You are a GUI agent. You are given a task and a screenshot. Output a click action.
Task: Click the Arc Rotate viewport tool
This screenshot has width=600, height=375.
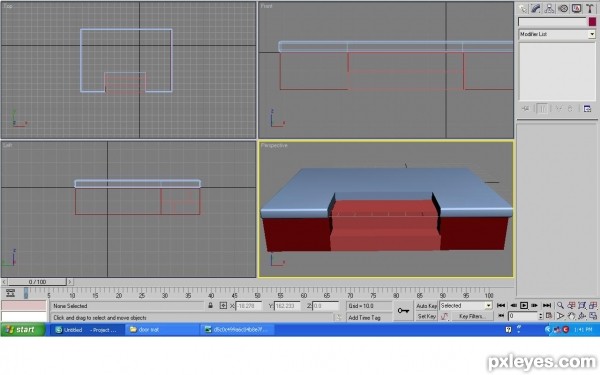(582, 316)
